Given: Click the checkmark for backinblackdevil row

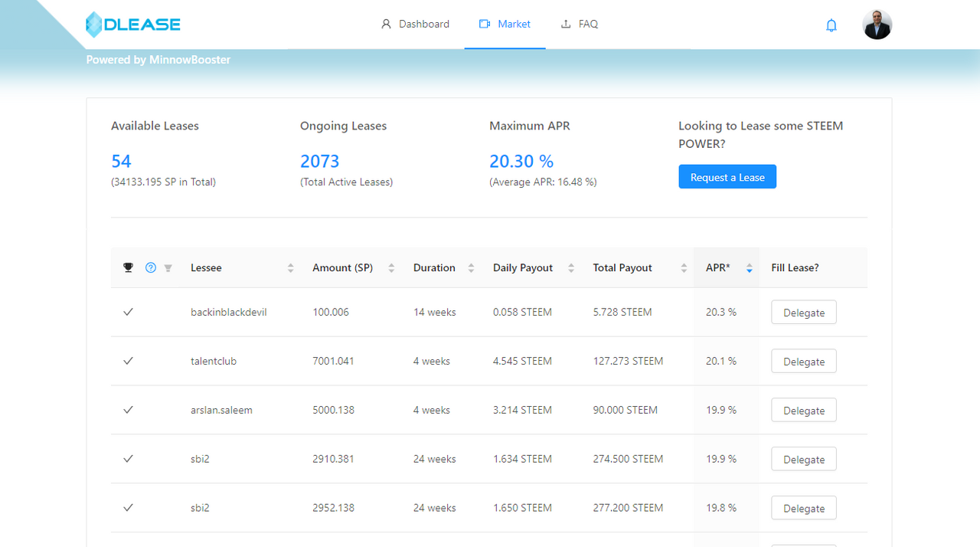Looking at the screenshot, I should [x=129, y=312].
